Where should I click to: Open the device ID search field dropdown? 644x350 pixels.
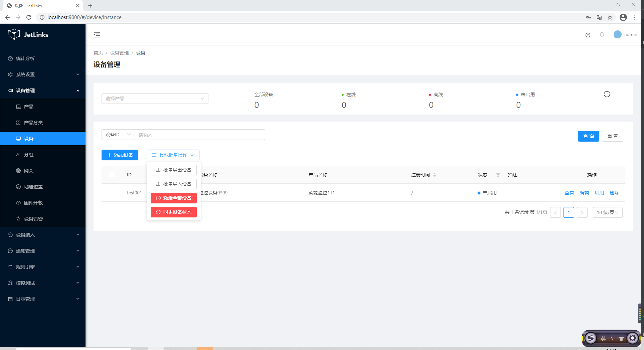coord(118,135)
